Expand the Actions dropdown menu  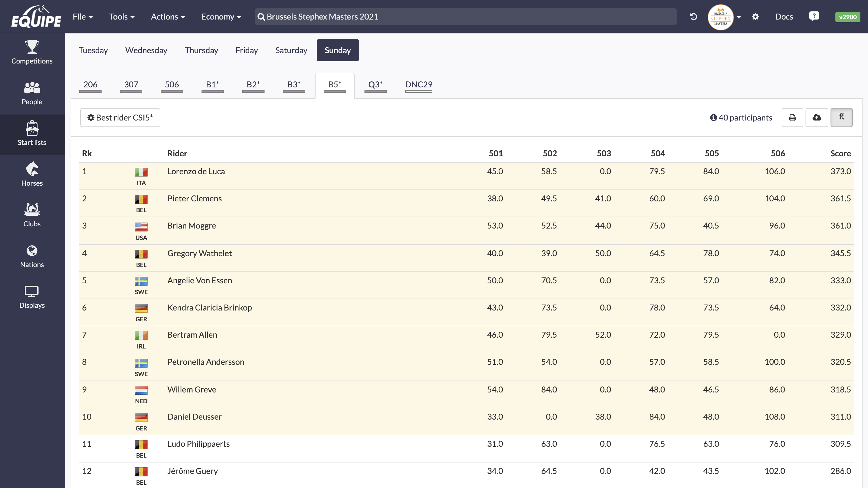tap(168, 16)
